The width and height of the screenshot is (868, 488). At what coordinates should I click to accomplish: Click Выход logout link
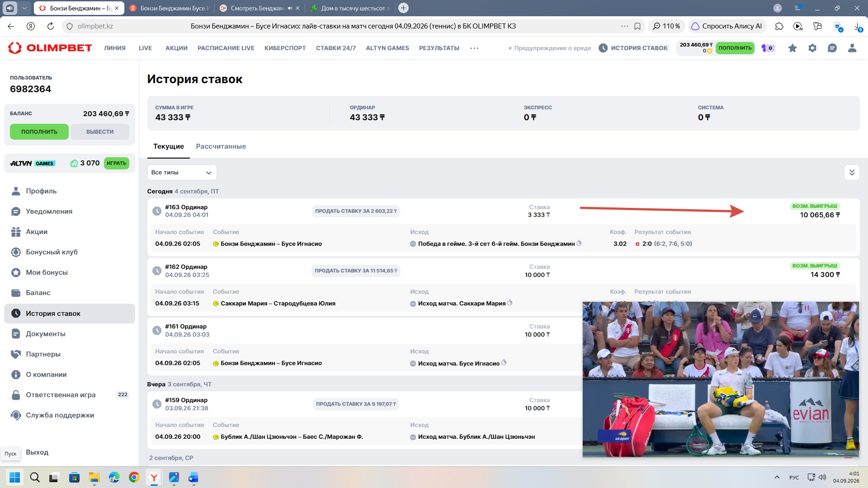(37, 452)
